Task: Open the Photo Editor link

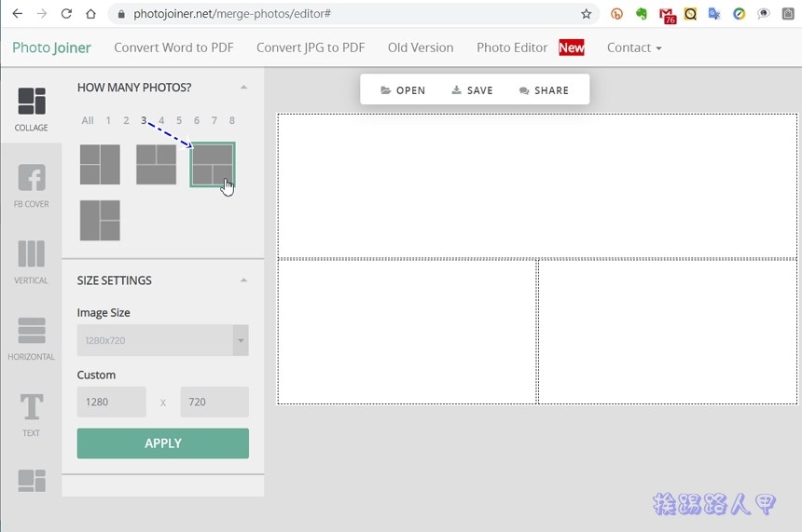Action: click(512, 48)
